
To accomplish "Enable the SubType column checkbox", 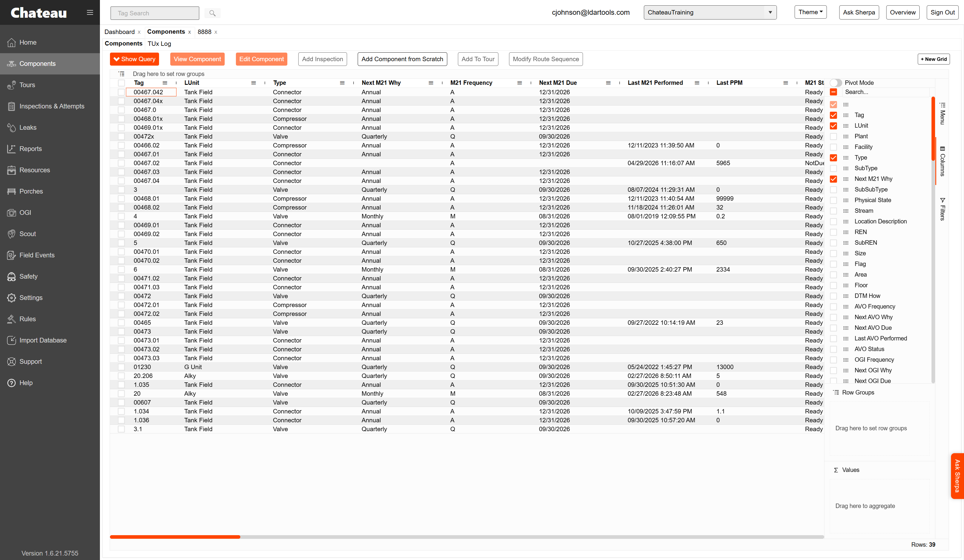I will [834, 168].
